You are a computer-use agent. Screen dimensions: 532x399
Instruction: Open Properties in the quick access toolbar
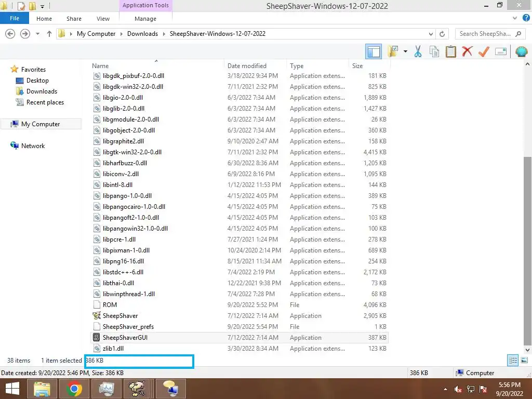pos(21,6)
